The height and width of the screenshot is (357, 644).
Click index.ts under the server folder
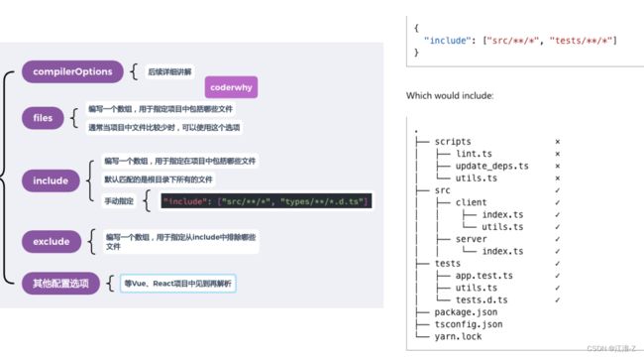click(x=502, y=251)
